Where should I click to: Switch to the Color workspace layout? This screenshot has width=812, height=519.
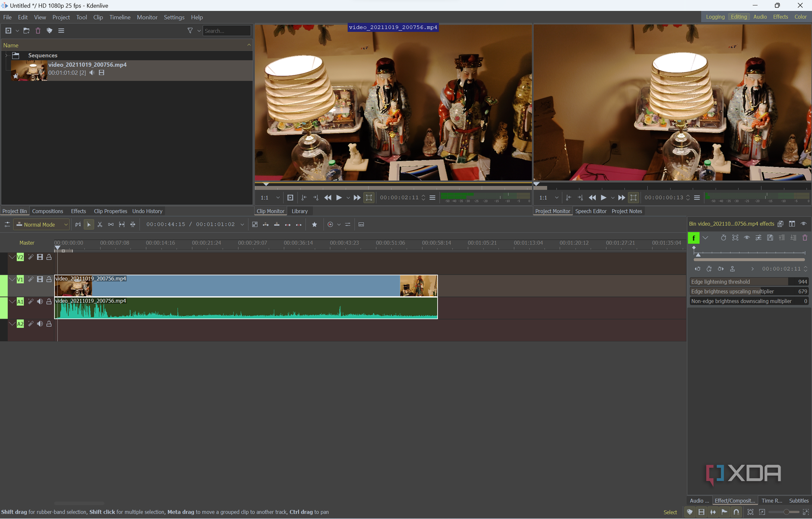[800, 17]
